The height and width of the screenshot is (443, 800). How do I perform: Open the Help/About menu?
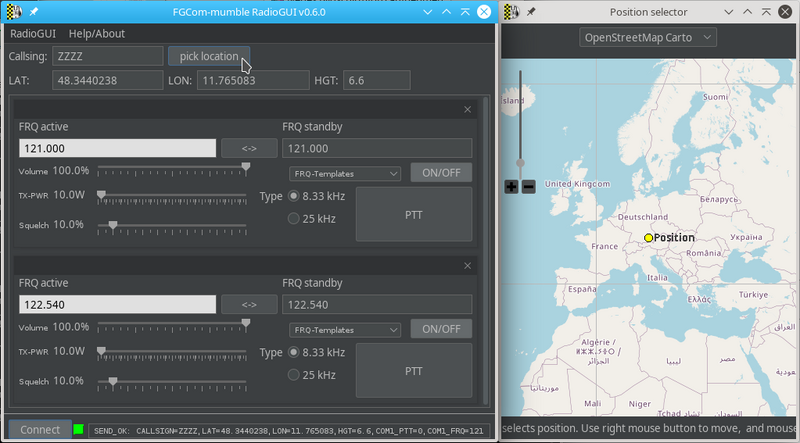click(x=97, y=34)
